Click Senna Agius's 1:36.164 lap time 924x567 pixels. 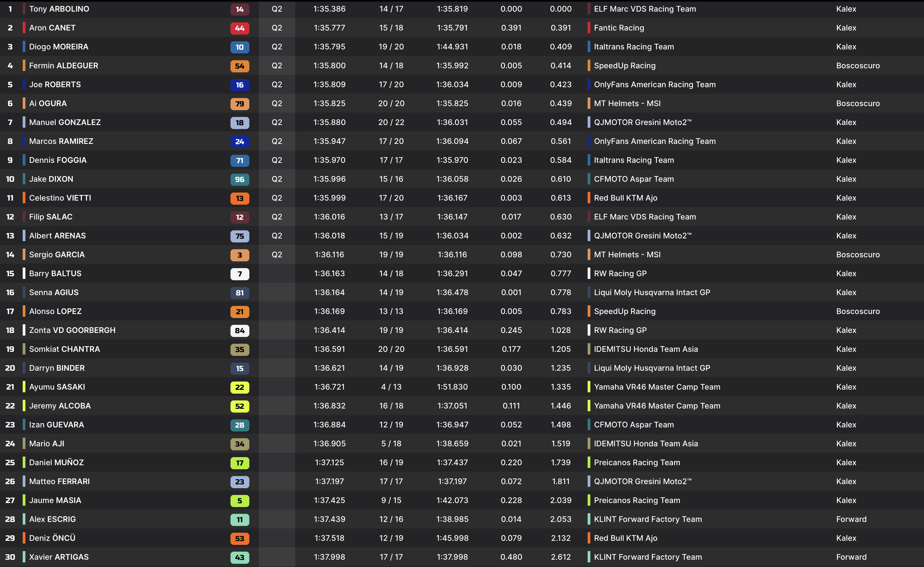coord(329,292)
